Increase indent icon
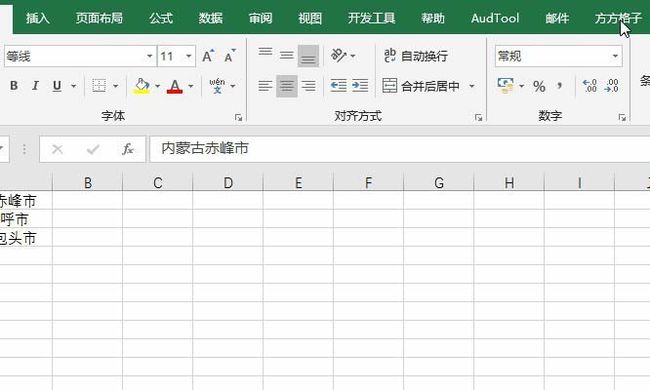650x390 pixels. 360,86
